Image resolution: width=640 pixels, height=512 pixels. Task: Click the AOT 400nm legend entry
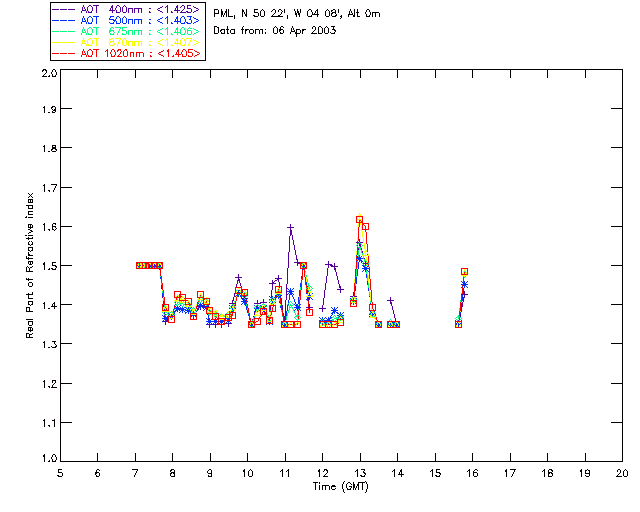point(126,9)
